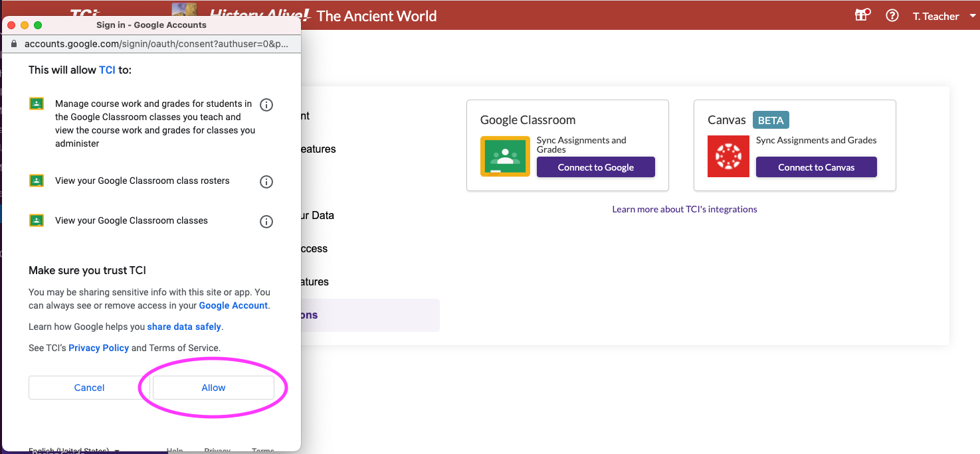Click the red Canvas logo icon
The image size is (980, 454).
728,157
